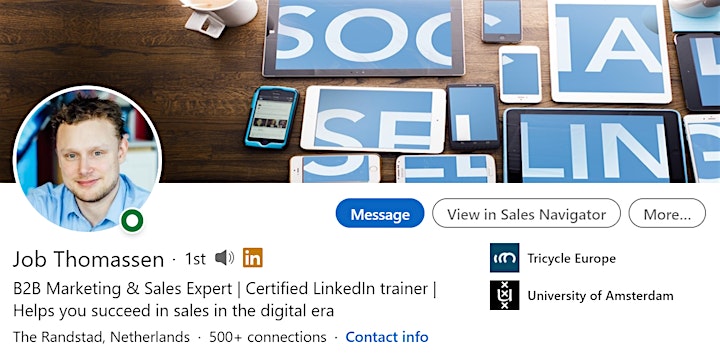Open the Tricycle Europe company link
This screenshot has height=363, width=720.
(x=571, y=258)
